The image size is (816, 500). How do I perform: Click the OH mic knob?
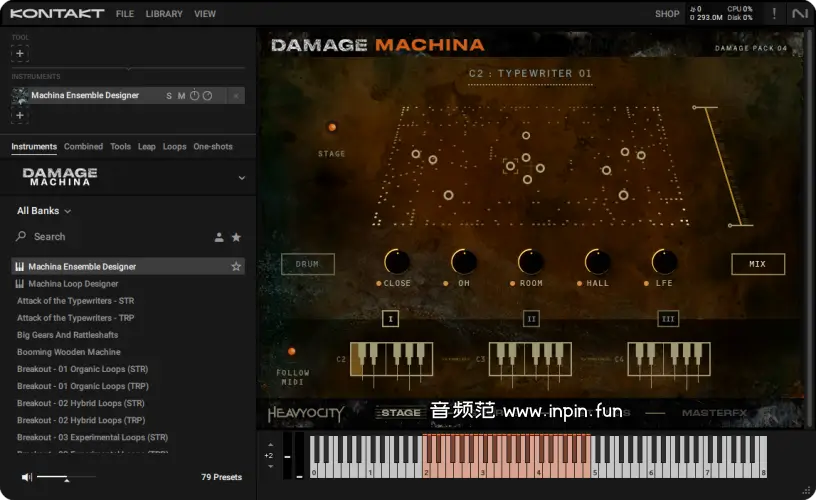click(x=464, y=261)
